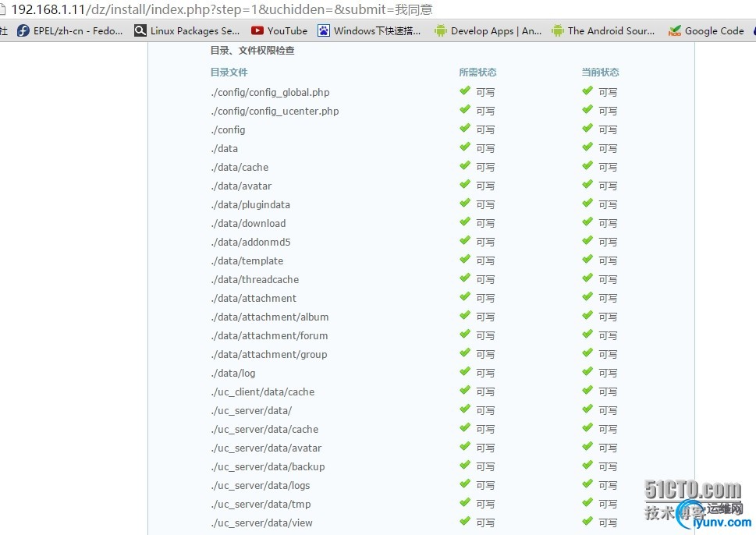Image resolution: width=756 pixels, height=535 pixels.
Task: Select the ./data/attachment path text
Action: [x=253, y=299]
